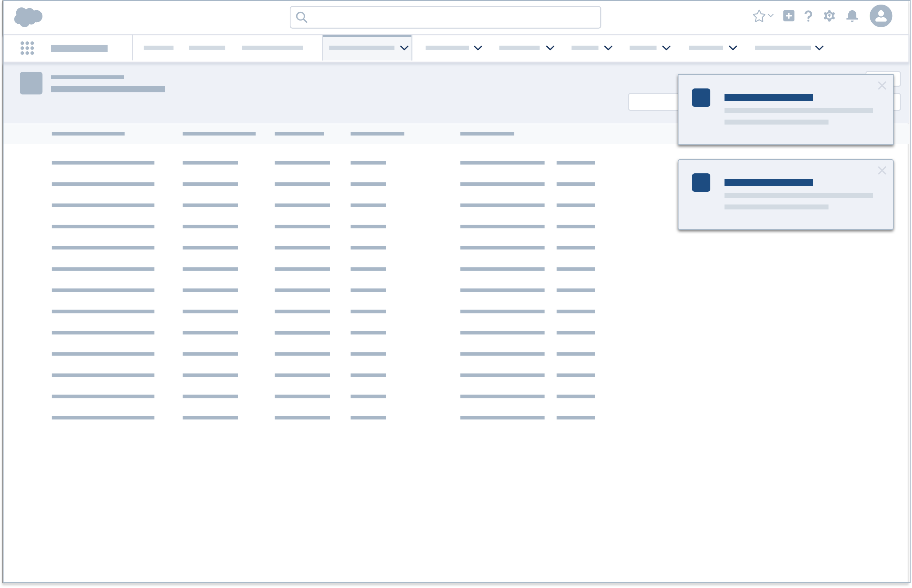Screen dimensions: 912x588
Task: Select the first navigation tab
Action: [159, 48]
